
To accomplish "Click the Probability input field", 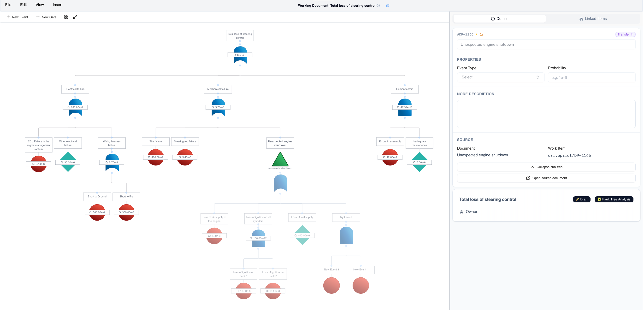I will coord(591,77).
